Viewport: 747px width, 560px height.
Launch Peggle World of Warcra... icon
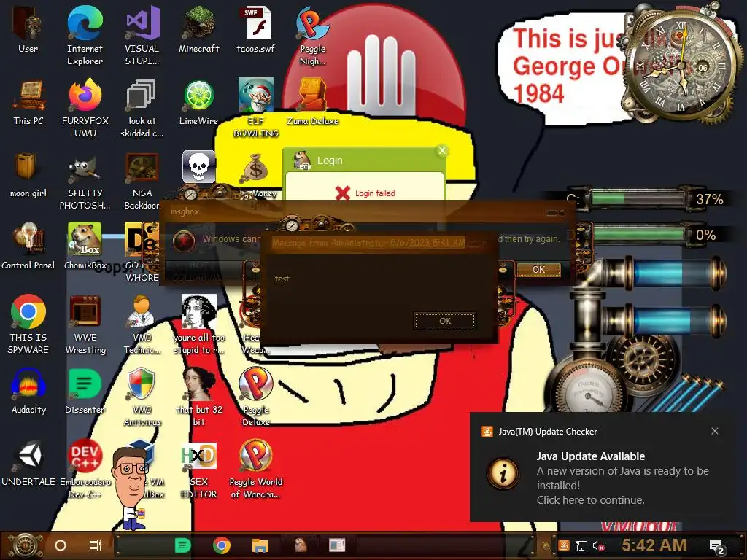click(x=256, y=469)
